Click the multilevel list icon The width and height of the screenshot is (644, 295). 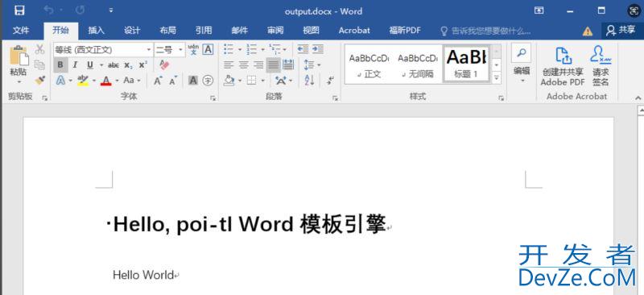coord(275,50)
